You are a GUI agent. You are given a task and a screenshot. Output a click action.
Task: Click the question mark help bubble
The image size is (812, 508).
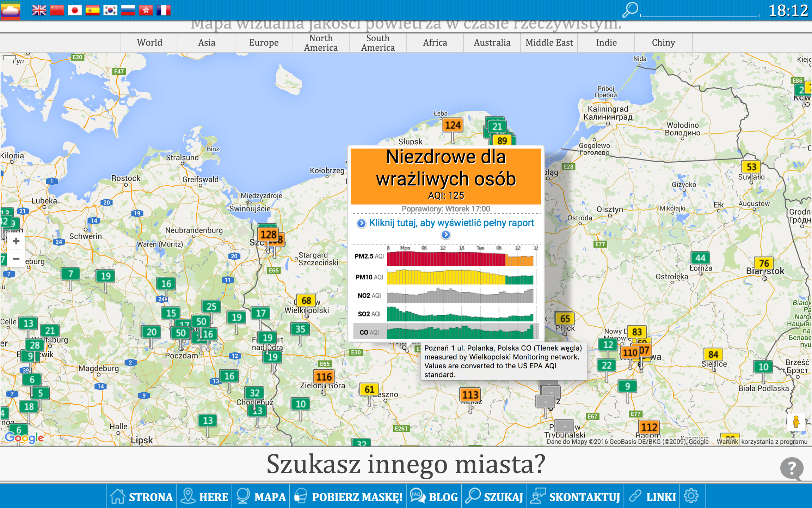[x=792, y=468]
